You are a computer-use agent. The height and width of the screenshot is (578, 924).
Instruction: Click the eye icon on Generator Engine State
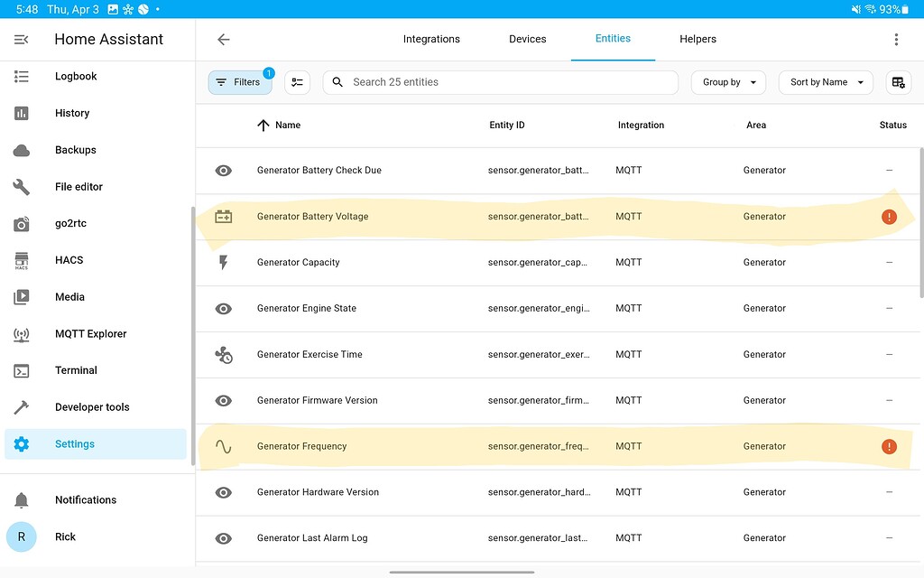tap(223, 308)
